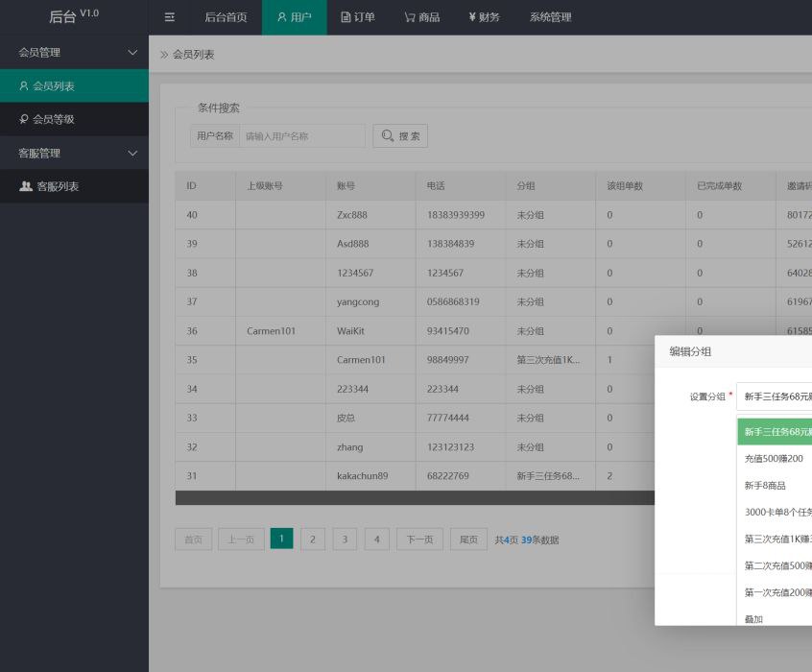Viewport: 812px width, 672px height.
Task: Collapse the 会员管理 sidebar section
Action: [132, 52]
